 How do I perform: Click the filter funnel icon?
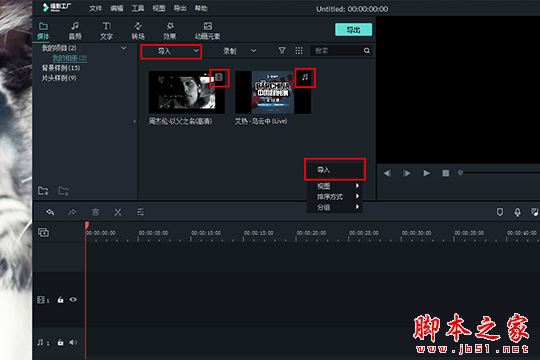point(282,51)
